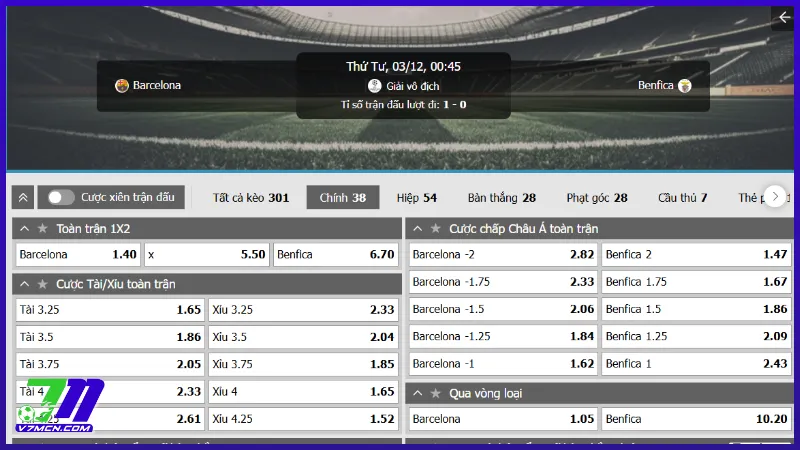Click the back arrow icon
This screenshot has height=450, width=800.
click(783, 18)
